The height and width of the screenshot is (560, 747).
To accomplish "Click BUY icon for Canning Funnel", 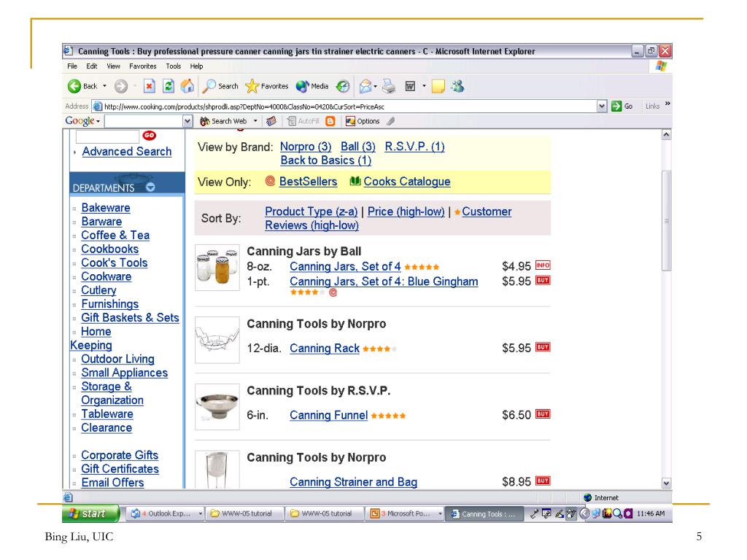I will click(543, 414).
